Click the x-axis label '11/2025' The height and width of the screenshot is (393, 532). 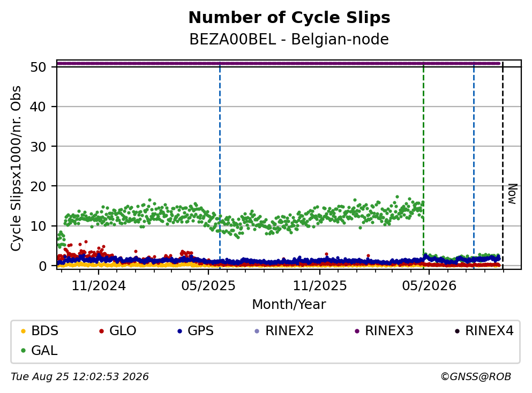click(x=320, y=286)
